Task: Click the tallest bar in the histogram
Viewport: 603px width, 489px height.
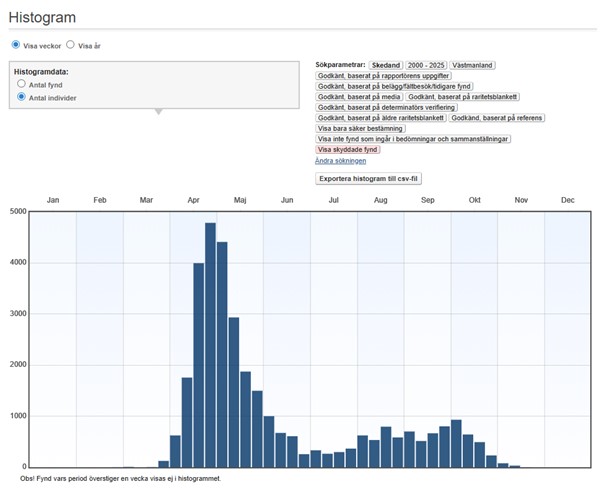Action: tap(210, 345)
